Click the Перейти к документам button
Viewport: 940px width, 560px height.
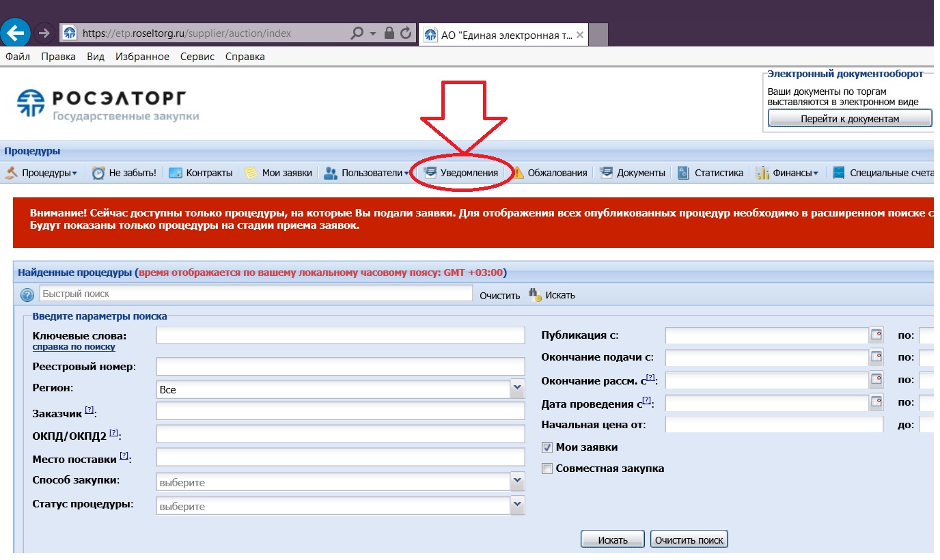click(x=849, y=119)
